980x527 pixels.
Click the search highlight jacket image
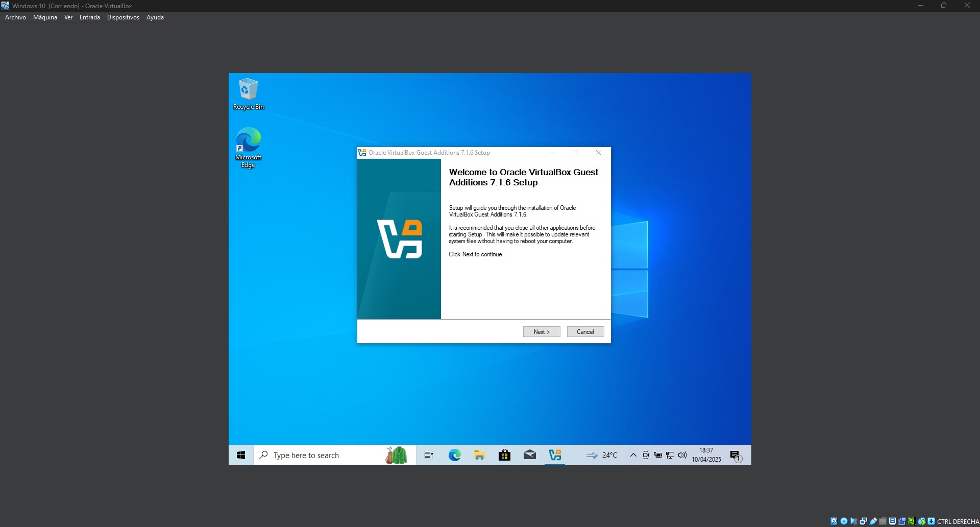[397, 455]
